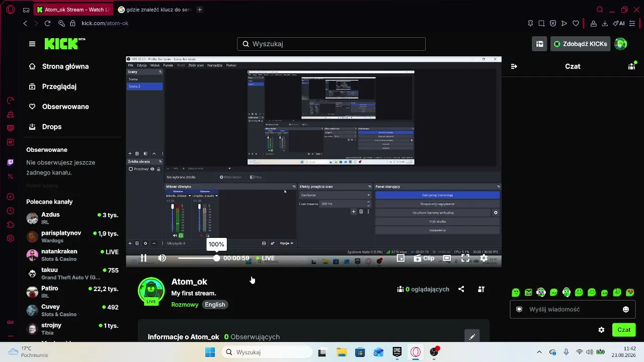Viewport: 644px width, 362px height.
Task: Select the first green chat emote
Action: tap(516, 293)
